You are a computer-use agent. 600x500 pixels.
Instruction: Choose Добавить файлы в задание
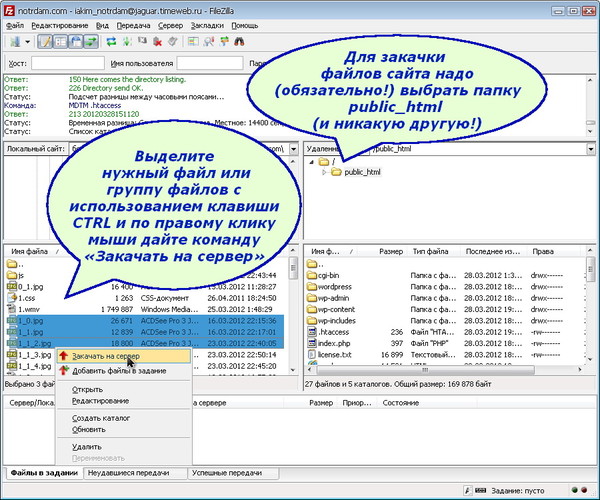tap(124, 371)
